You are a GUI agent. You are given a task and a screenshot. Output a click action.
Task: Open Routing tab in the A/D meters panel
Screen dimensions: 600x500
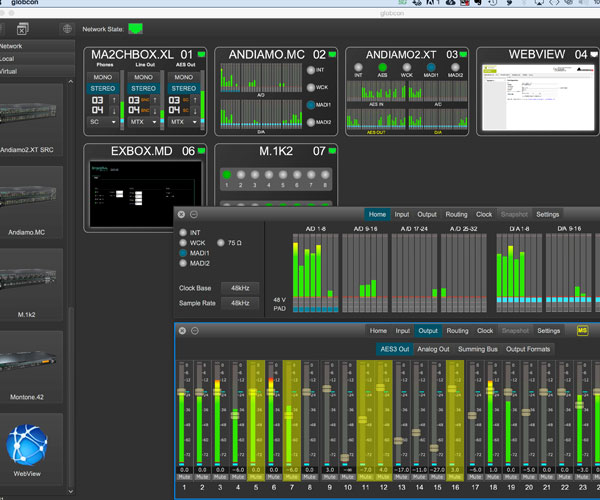(x=456, y=214)
